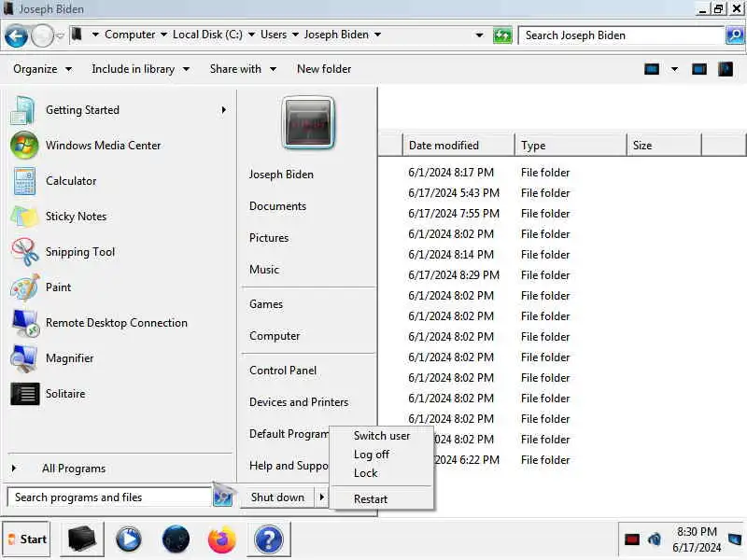Open the Share with dropdown
Screen dimensions: 747x560
(243, 69)
